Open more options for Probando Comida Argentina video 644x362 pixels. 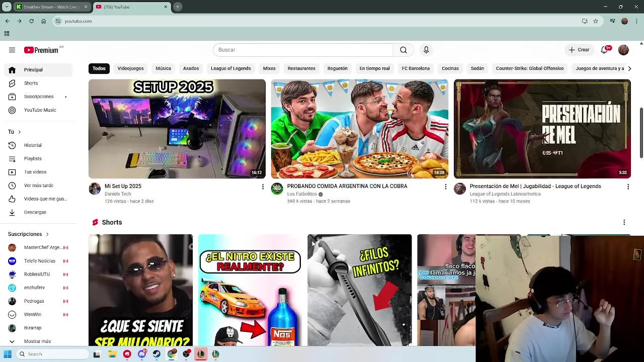[x=445, y=187]
